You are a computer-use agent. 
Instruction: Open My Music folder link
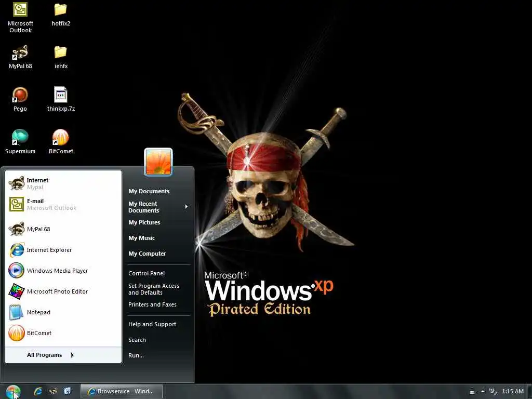point(141,238)
